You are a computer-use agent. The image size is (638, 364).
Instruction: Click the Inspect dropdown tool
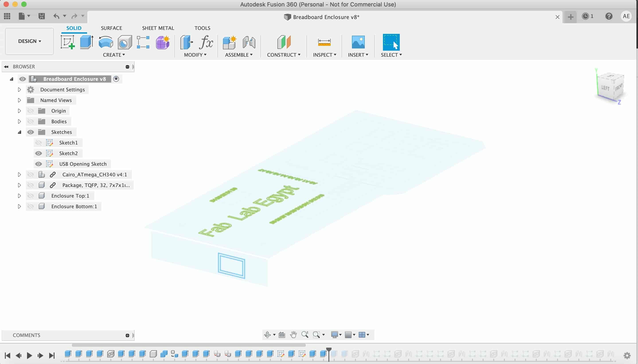click(x=324, y=55)
